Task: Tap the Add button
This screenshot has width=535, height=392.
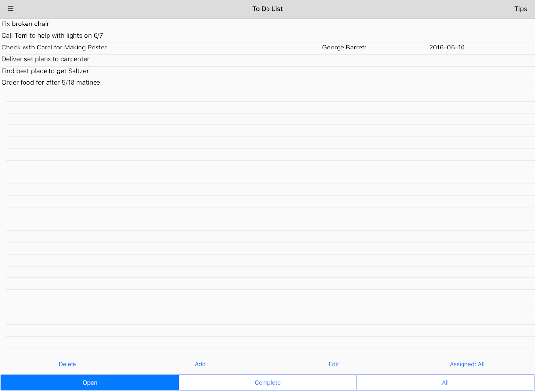Action: [x=200, y=364]
